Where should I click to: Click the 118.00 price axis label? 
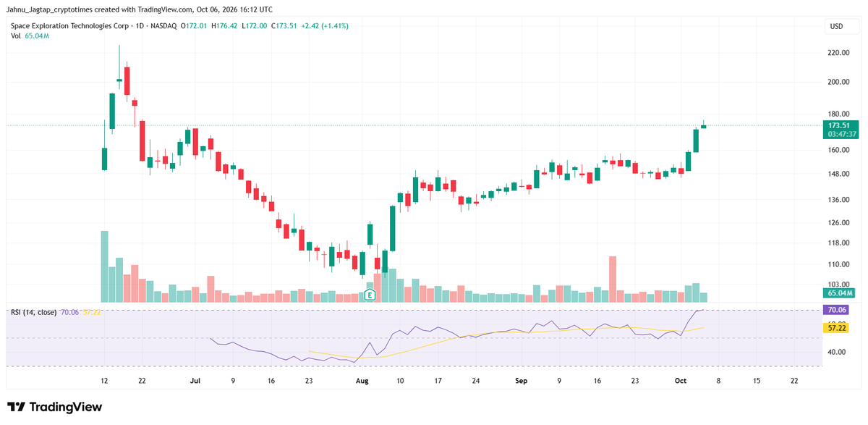click(838, 243)
